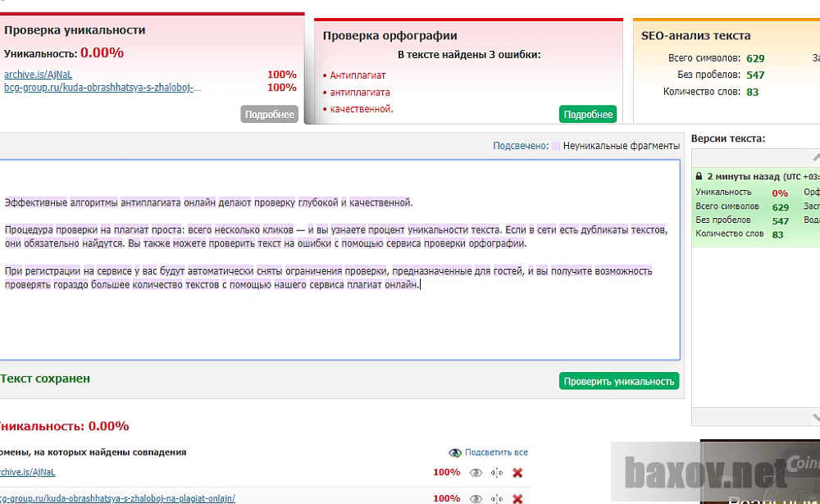Click Подробнее under Проверка орфографии
This screenshot has height=504, width=820.
[588, 114]
